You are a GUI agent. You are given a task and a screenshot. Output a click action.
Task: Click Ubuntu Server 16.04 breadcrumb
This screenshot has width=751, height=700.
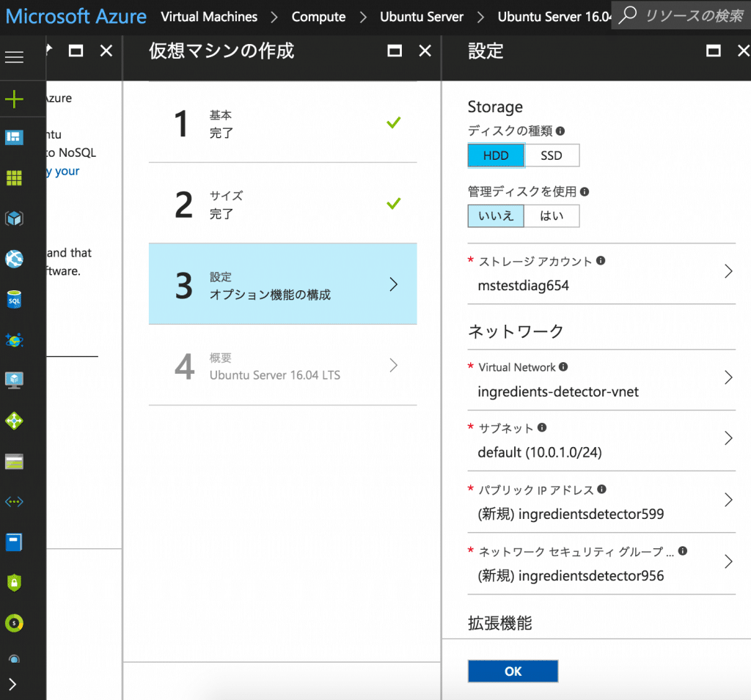(x=554, y=17)
